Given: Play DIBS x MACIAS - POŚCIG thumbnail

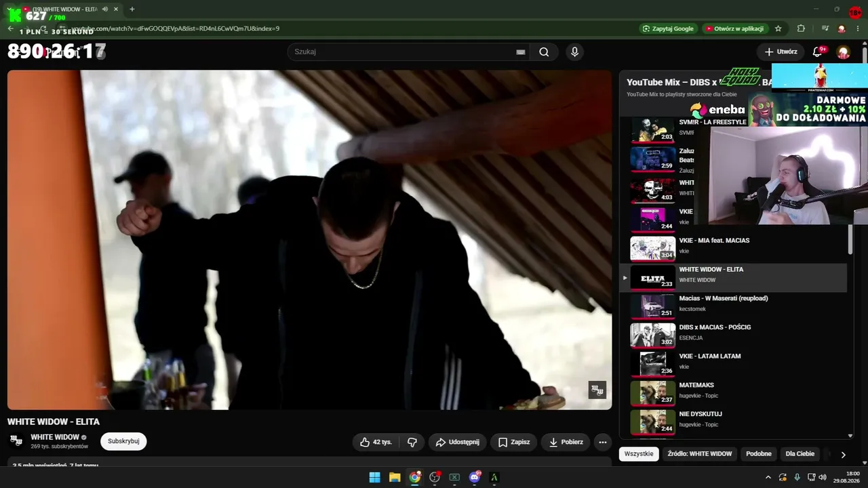Looking at the screenshot, I should coord(653,335).
